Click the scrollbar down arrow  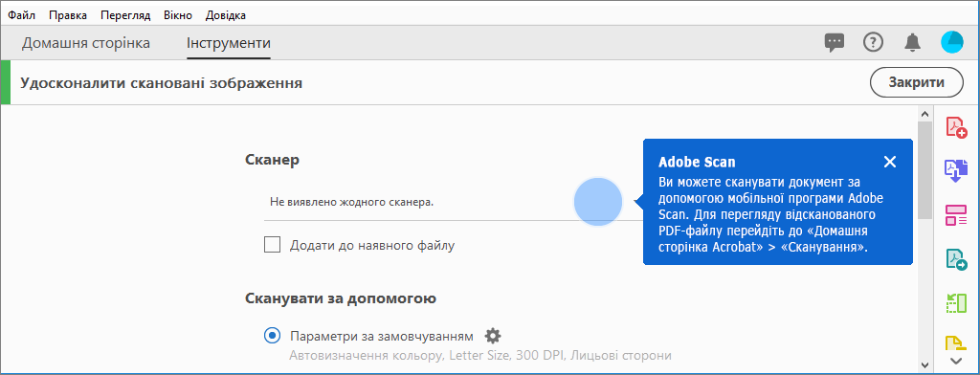click(924, 364)
